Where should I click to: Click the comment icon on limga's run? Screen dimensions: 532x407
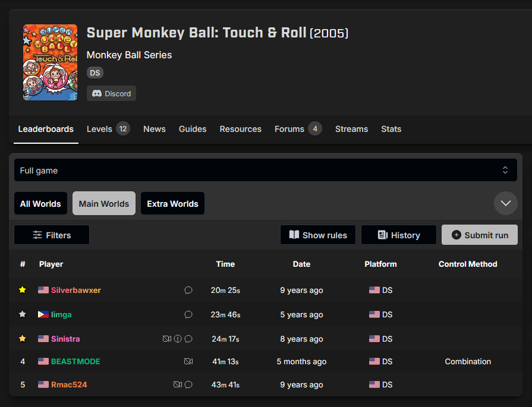[188, 315]
